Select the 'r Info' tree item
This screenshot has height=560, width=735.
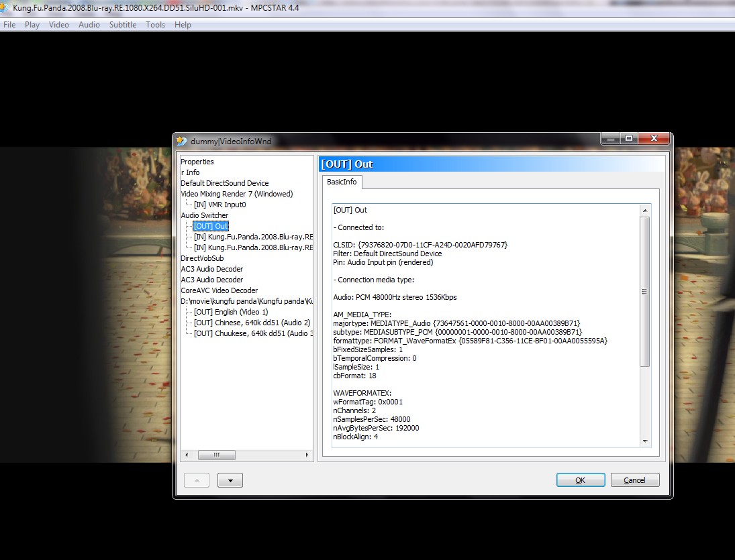click(x=190, y=172)
